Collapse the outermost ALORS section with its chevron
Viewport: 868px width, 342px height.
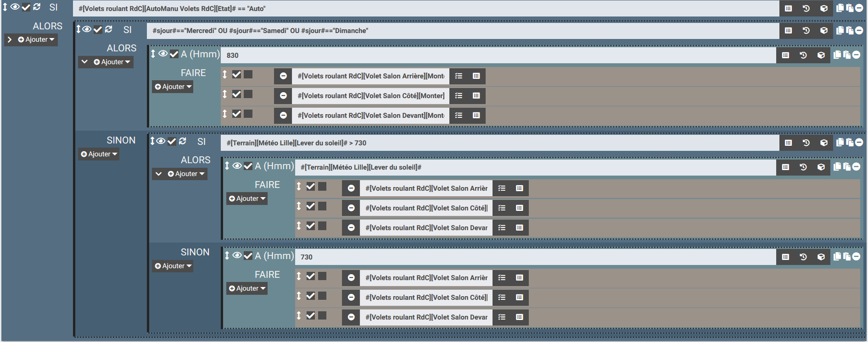[x=10, y=40]
